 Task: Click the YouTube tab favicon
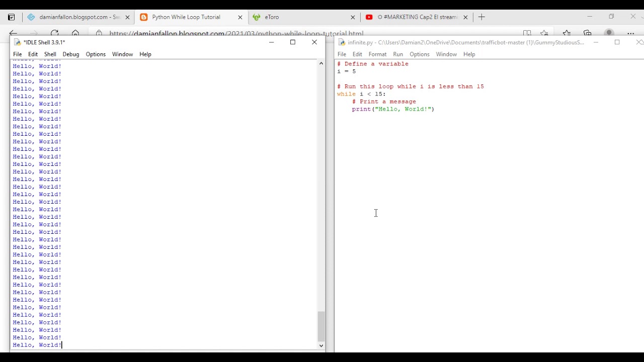click(369, 17)
